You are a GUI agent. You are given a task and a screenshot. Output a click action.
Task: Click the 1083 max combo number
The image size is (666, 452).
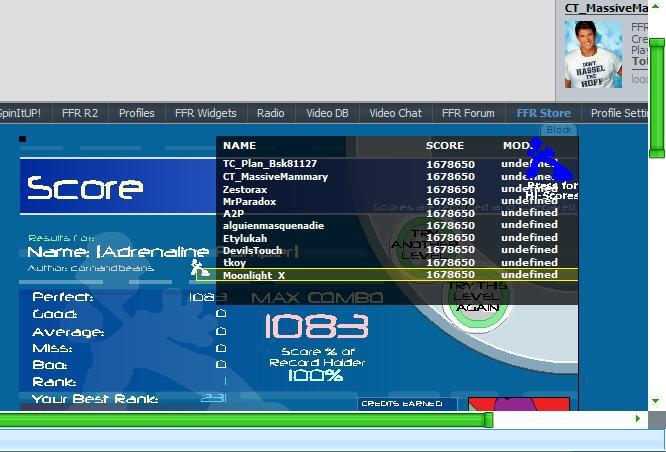pos(316,326)
